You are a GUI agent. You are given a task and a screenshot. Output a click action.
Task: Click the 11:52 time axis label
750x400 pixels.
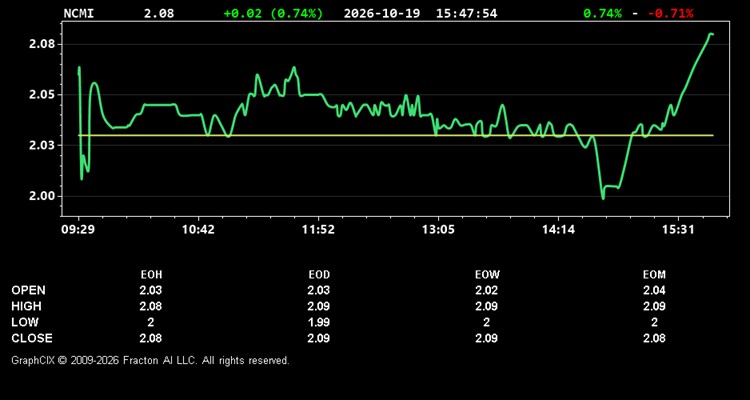[x=318, y=230]
